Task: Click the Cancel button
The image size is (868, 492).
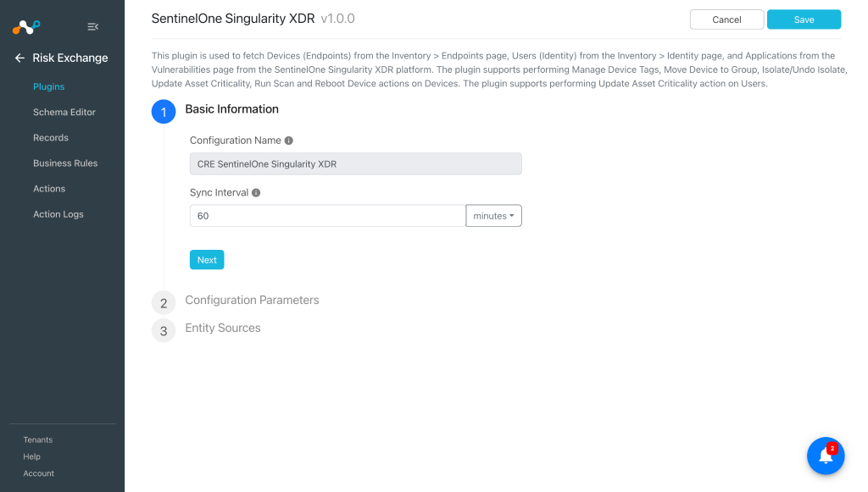Action: (x=726, y=19)
